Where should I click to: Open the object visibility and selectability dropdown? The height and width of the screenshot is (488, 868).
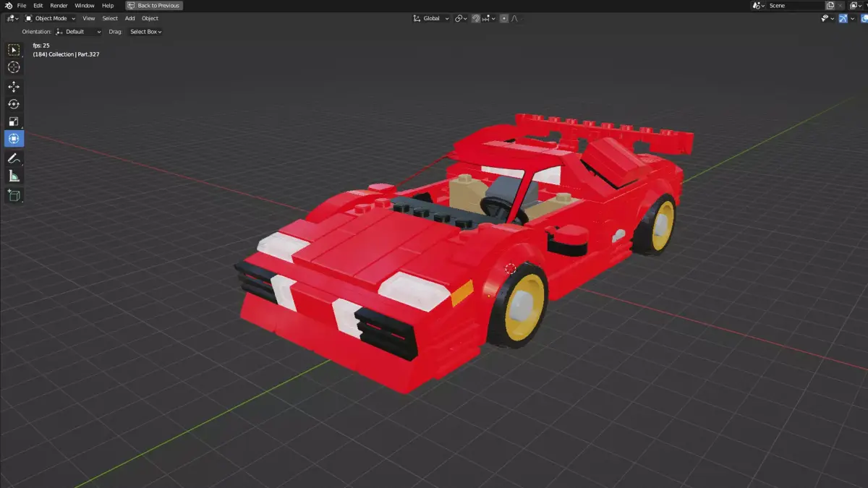(827, 18)
